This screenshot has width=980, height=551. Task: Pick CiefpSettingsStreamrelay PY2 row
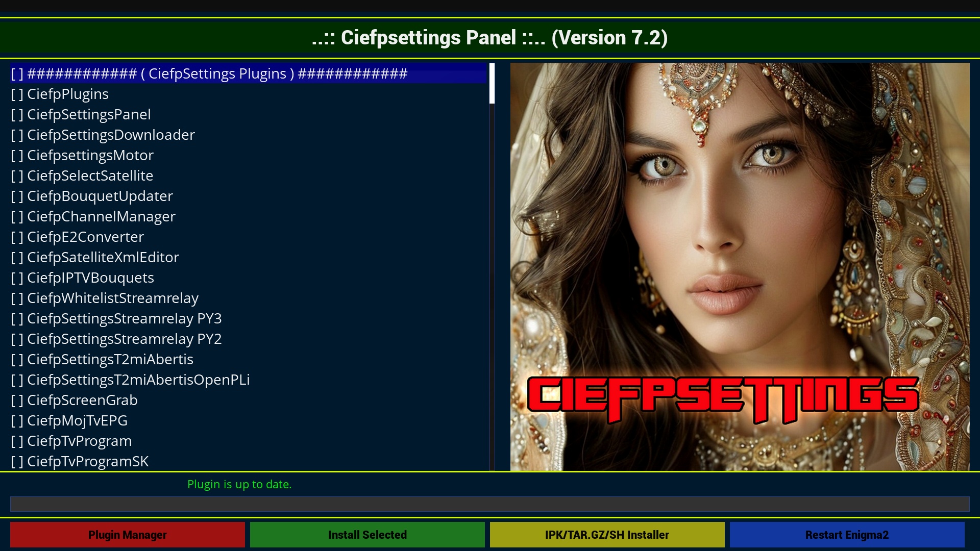point(249,339)
